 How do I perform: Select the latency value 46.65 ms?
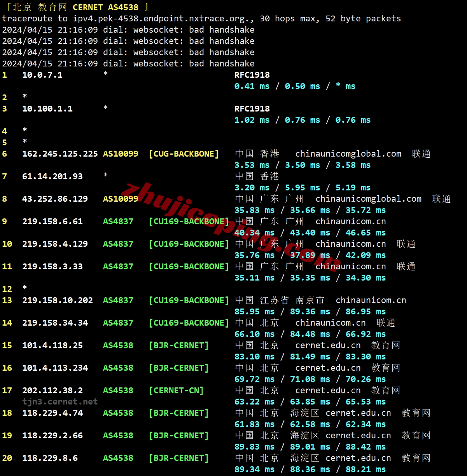pyautogui.click(x=366, y=233)
